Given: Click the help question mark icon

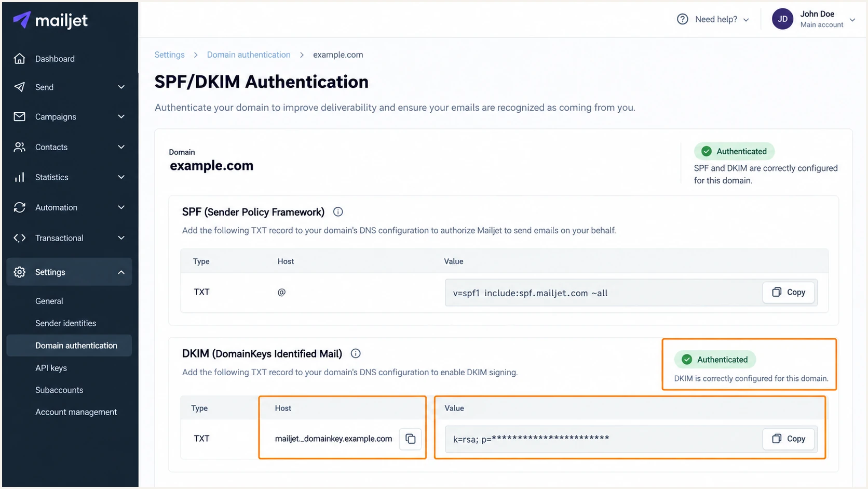Looking at the screenshot, I should tap(683, 19).
